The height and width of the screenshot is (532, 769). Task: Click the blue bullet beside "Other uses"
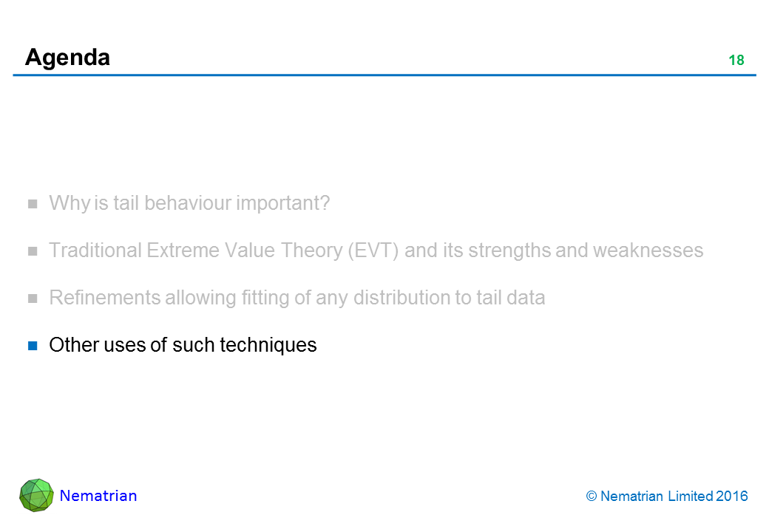33,345
